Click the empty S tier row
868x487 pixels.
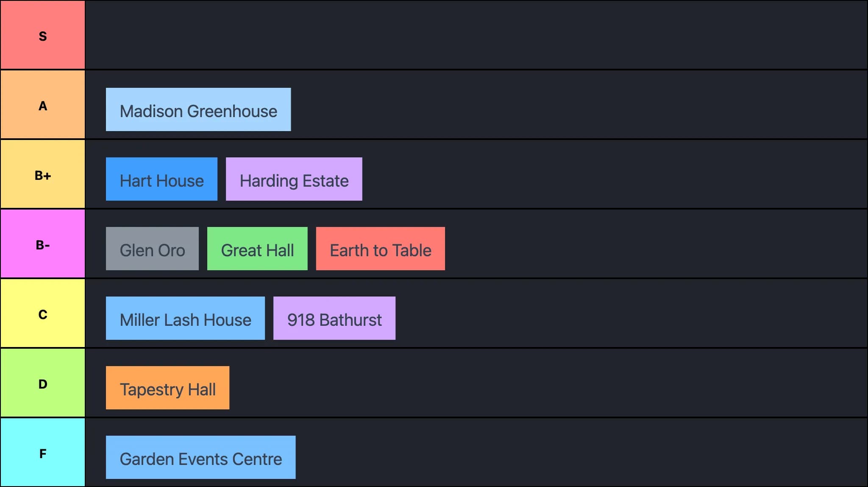point(475,35)
